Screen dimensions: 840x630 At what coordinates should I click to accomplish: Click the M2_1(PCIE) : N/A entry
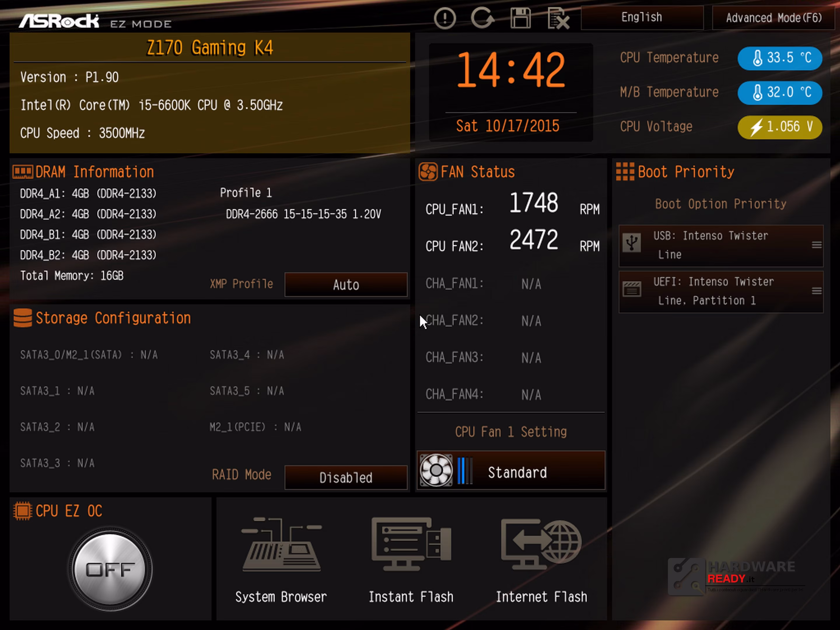tap(256, 427)
